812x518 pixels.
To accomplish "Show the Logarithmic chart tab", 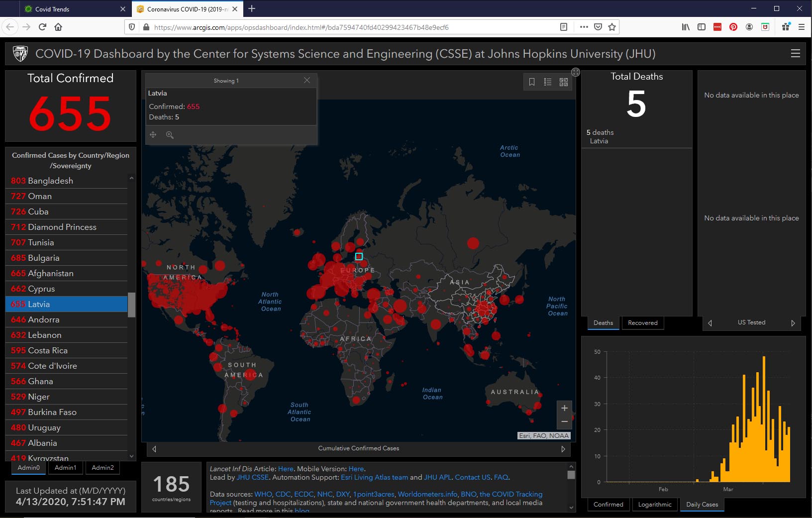I will (x=655, y=505).
